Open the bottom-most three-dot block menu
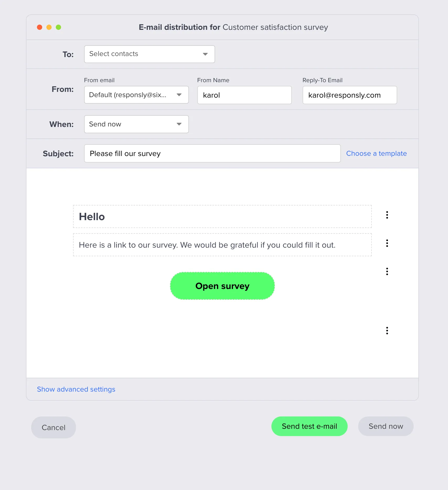Screen dimensions: 448x490 [387, 331]
